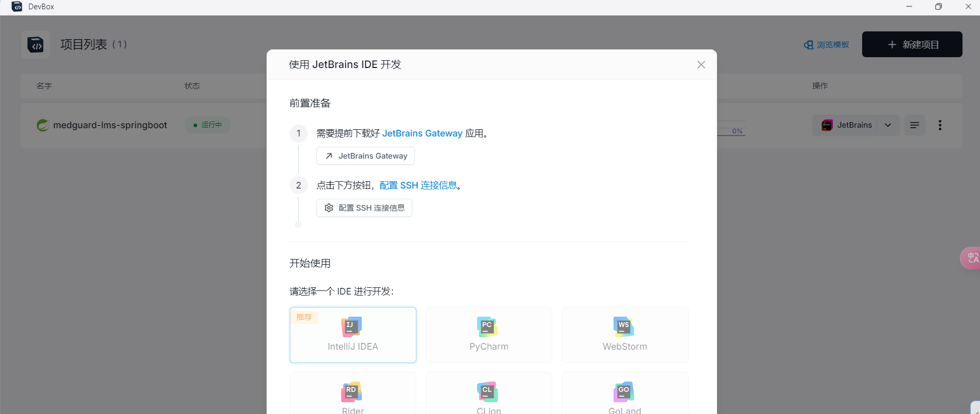Select the CLion IDE card
The image size is (980, 414).
pos(489,393)
